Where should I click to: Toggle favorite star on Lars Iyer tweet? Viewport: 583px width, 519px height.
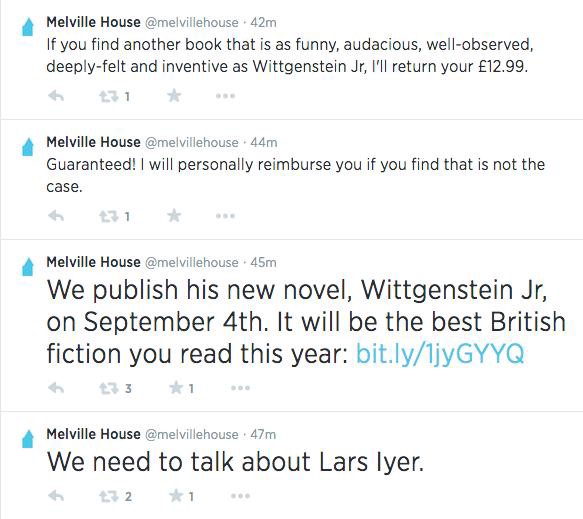coord(176,496)
